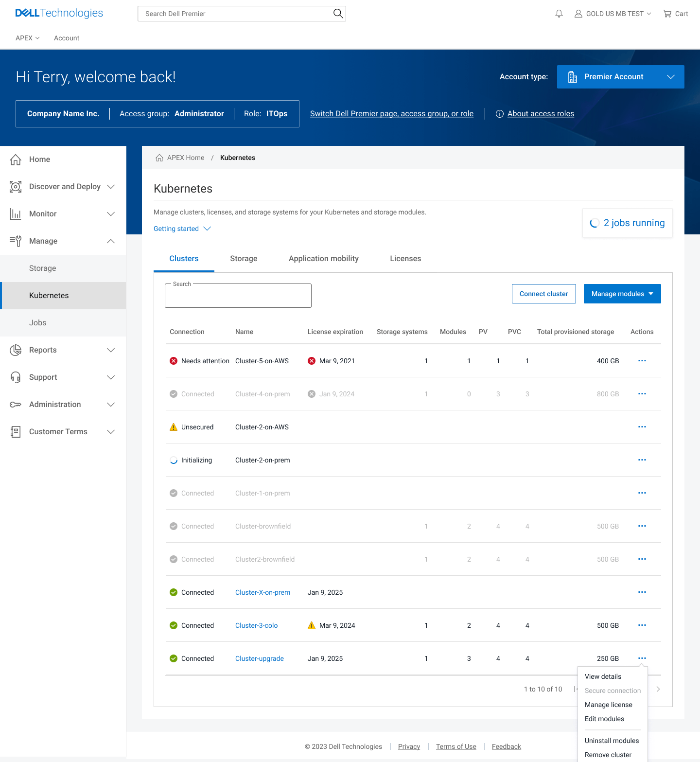Expand the Reports section chevron
700x762 pixels.
pos(111,350)
